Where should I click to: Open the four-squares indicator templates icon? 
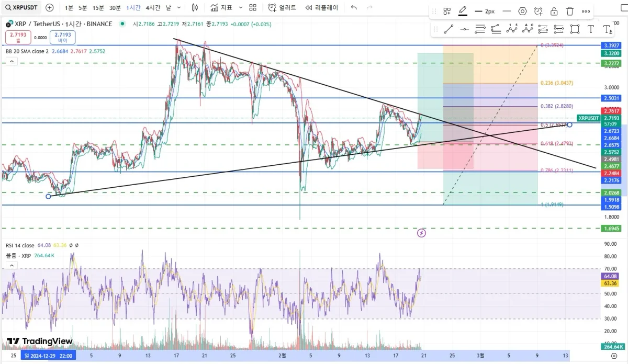point(253,8)
